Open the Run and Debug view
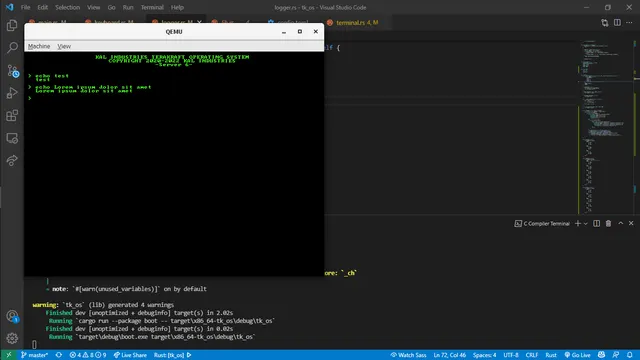Screen dimensions: 640x360 12,93
